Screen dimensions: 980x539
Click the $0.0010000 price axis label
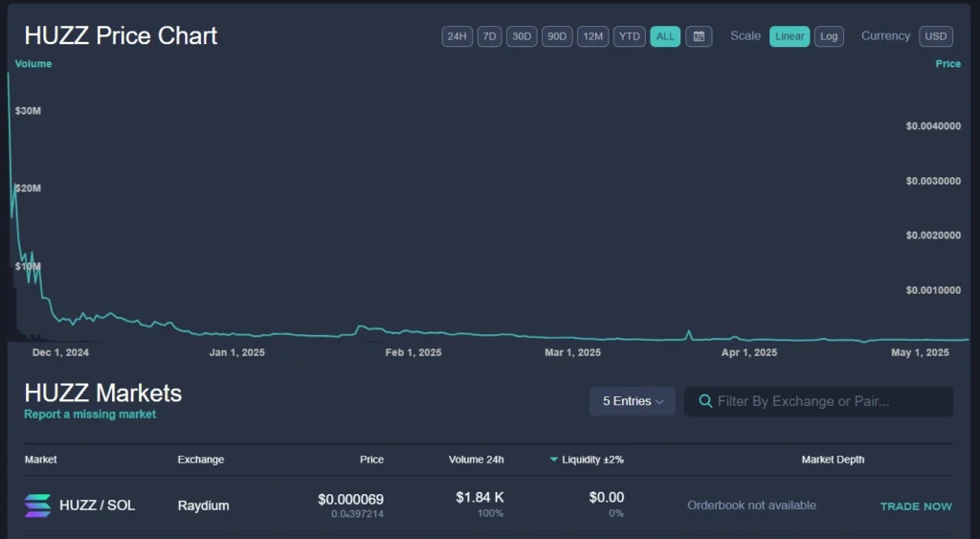933,291
